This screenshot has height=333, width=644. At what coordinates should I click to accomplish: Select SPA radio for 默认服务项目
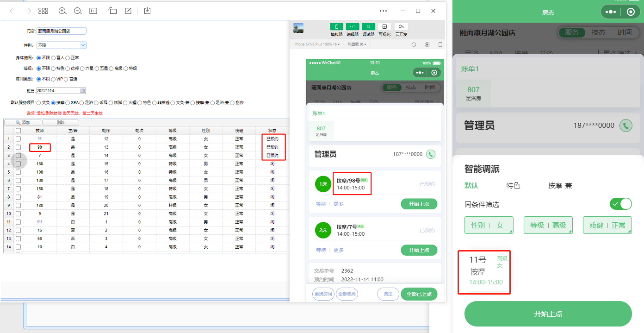[x=68, y=102]
